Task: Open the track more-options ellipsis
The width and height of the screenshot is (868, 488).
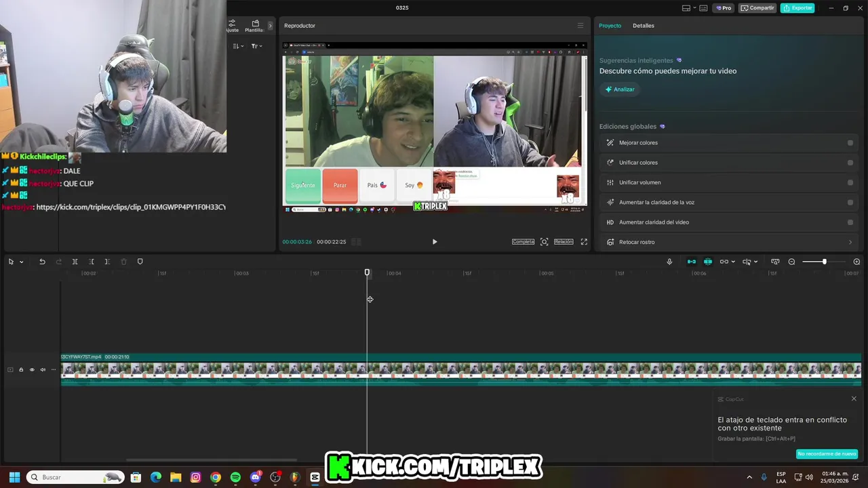Action: coord(54,369)
